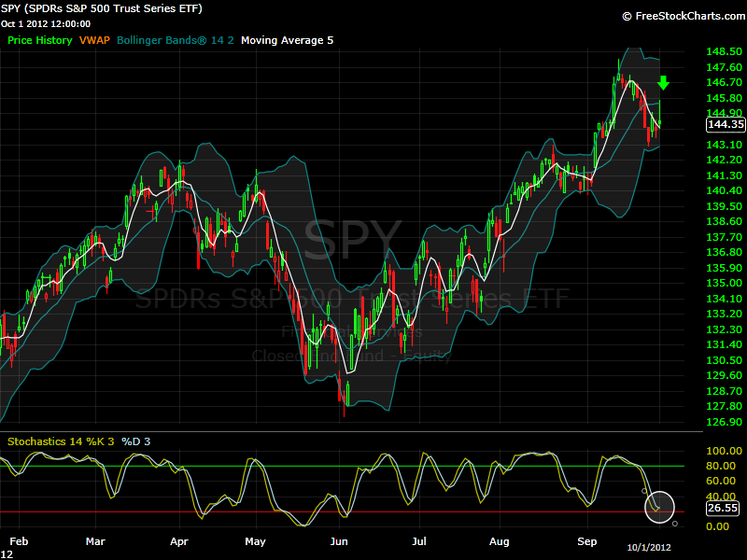Click the current price box 144.35

[726, 124]
